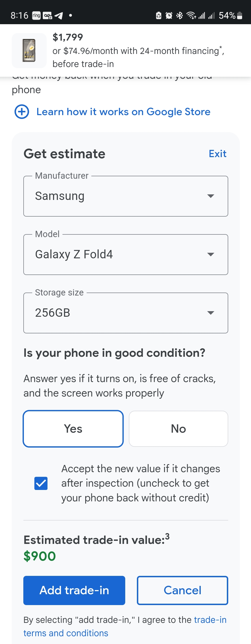The height and width of the screenshot is (644, 251).
Task: Select No for good phone condition
Action: [x=179, y=429]
